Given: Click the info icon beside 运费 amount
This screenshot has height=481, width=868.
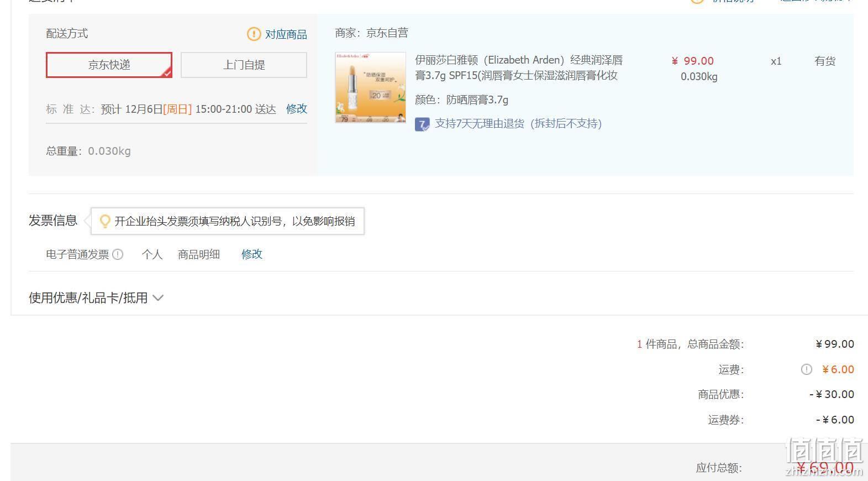Looking at the screenshot, I should pyautogui.click(x=807, y=369).
